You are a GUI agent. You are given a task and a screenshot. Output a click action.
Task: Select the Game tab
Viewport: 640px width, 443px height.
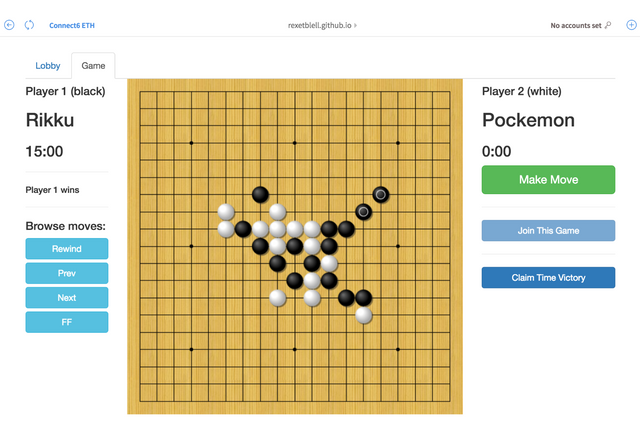click(93, 66)
